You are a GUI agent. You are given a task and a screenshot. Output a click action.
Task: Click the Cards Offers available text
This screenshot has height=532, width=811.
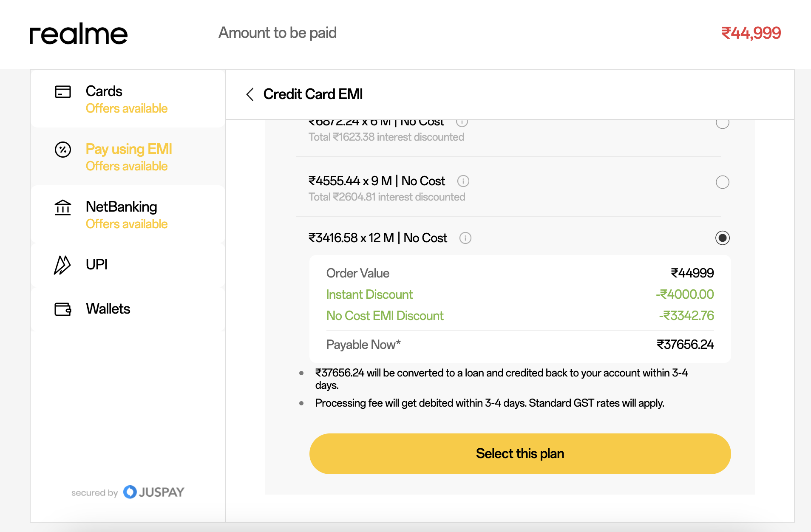(126, 109)
